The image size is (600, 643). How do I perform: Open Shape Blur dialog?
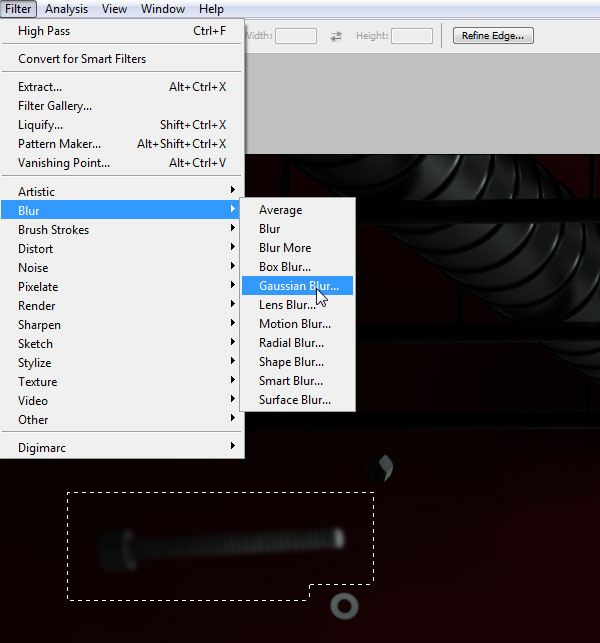click(297, 362)
